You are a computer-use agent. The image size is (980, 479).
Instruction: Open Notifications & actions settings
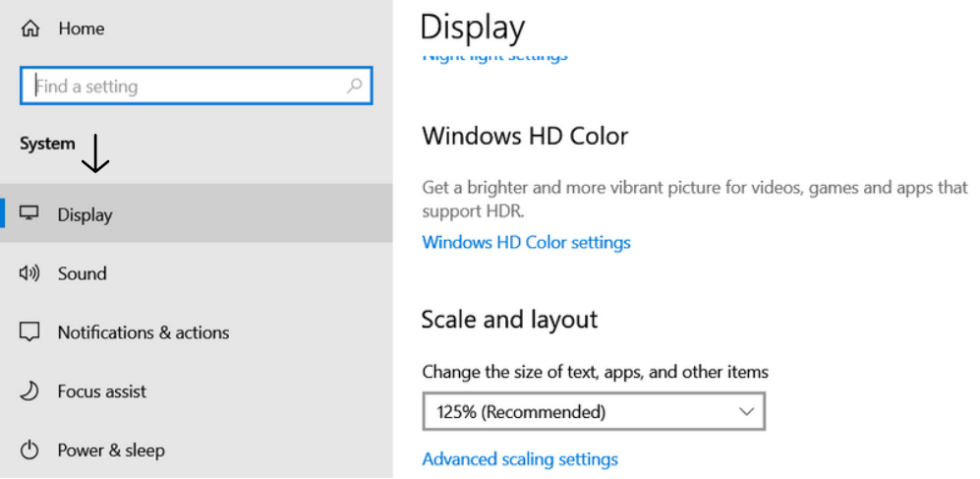tap(144, 332)
